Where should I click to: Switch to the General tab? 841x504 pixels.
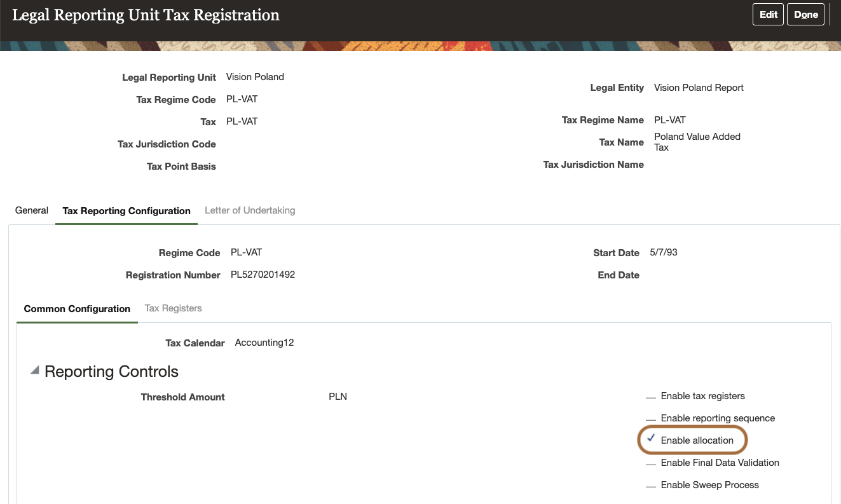point(31,210)
